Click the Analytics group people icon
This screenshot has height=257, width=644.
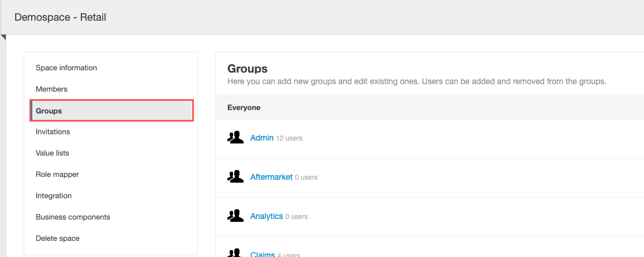235,216
